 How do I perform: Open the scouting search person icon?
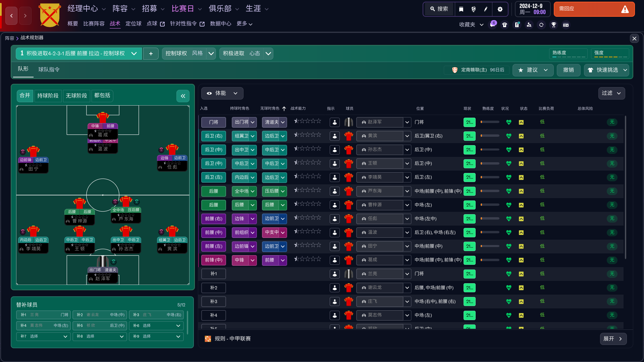(x=529, y=25)
